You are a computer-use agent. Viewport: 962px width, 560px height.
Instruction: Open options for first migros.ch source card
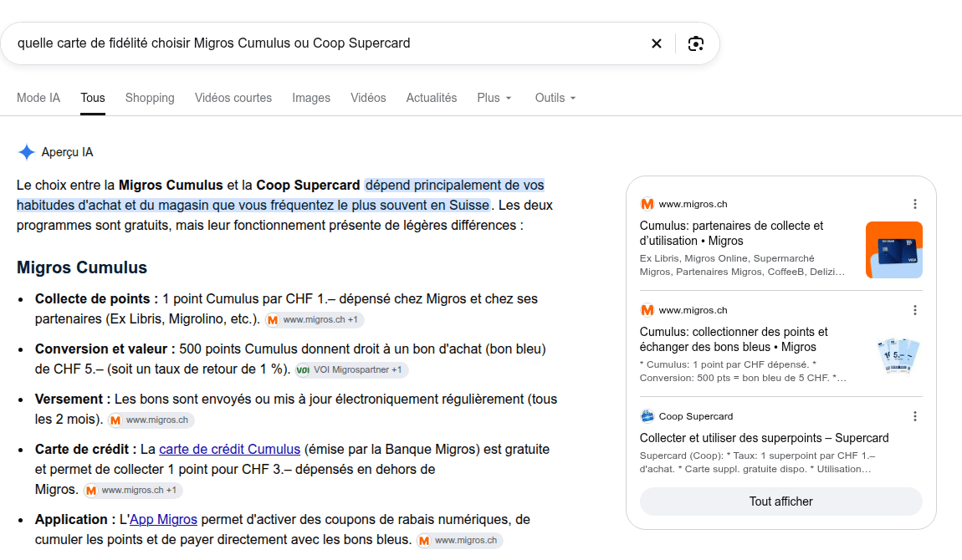click(915, 204)
